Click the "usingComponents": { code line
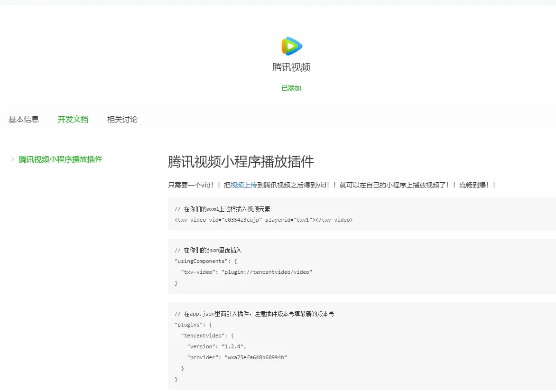556x392 pixels. click(x=206, y=261)
